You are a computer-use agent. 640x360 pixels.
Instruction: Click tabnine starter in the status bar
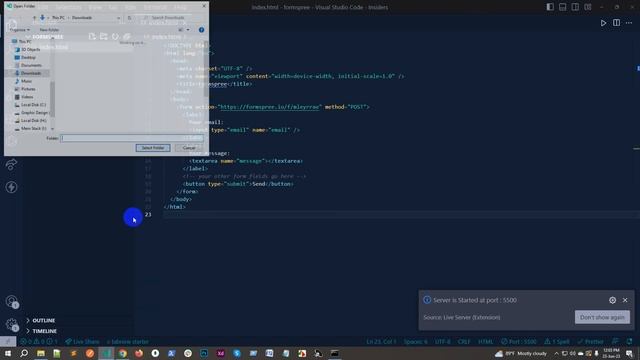point(128,342)
